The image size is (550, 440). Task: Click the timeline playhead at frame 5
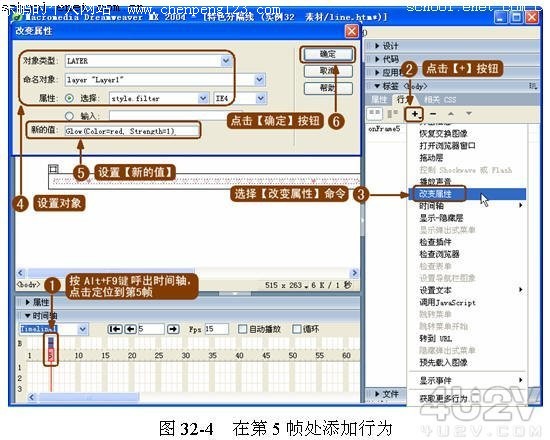click(51, 356)
